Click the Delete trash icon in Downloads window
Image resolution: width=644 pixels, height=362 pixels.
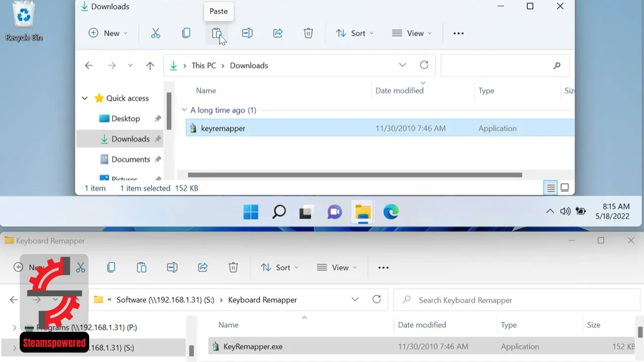(308, 33)
